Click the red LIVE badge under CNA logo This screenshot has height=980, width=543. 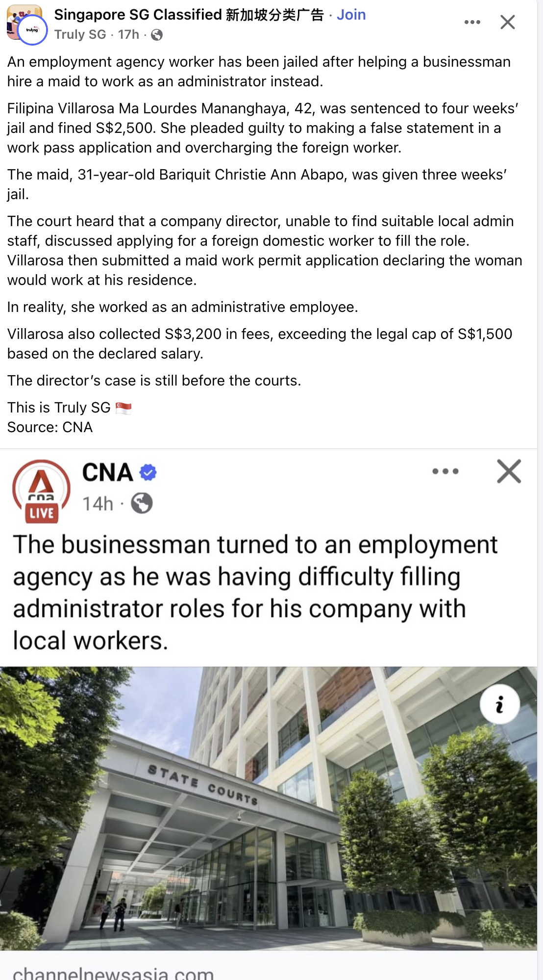pyautogui.click(x=42, y=514)
